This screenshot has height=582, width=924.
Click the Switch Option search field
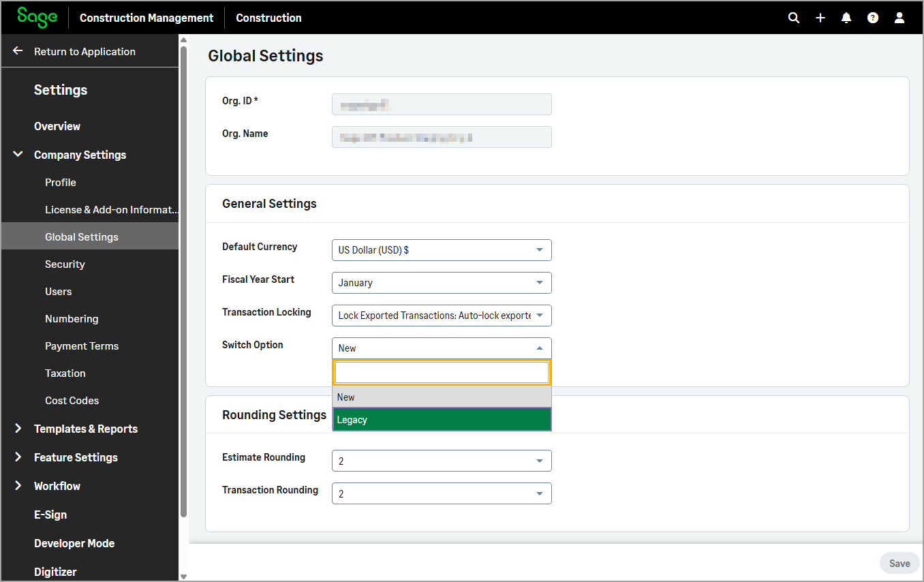442,373
